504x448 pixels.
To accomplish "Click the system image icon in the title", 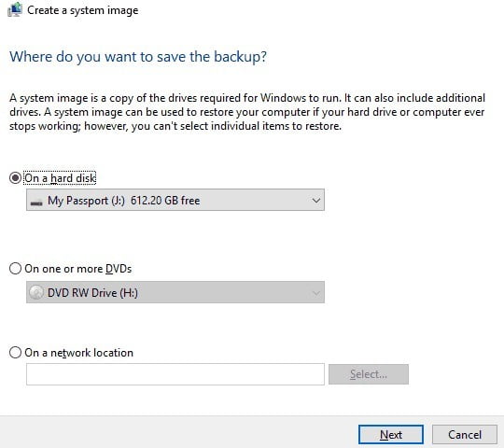I will (x=15, y=9).
